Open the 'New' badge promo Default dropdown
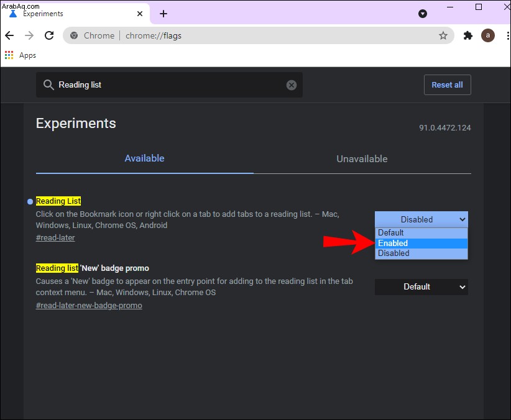This screenshot has height=420, width=511. point(421,287)
